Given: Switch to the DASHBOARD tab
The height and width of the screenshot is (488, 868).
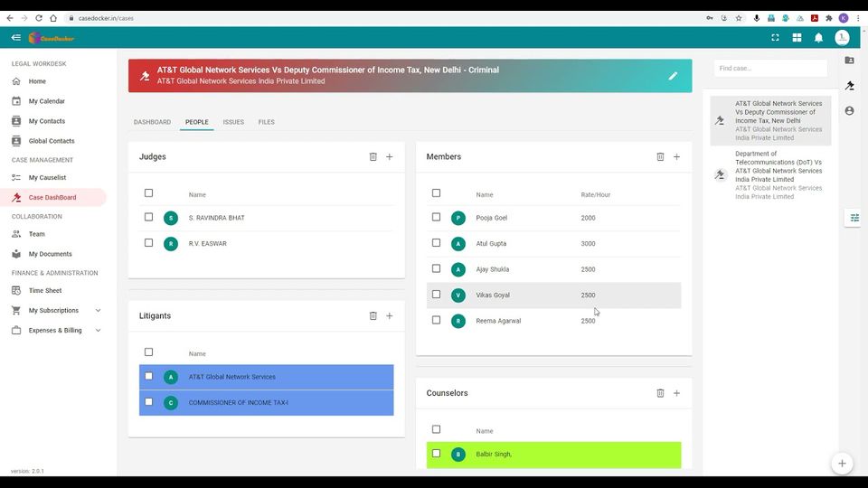Looking at the screenshot, I should pos(152,122).
